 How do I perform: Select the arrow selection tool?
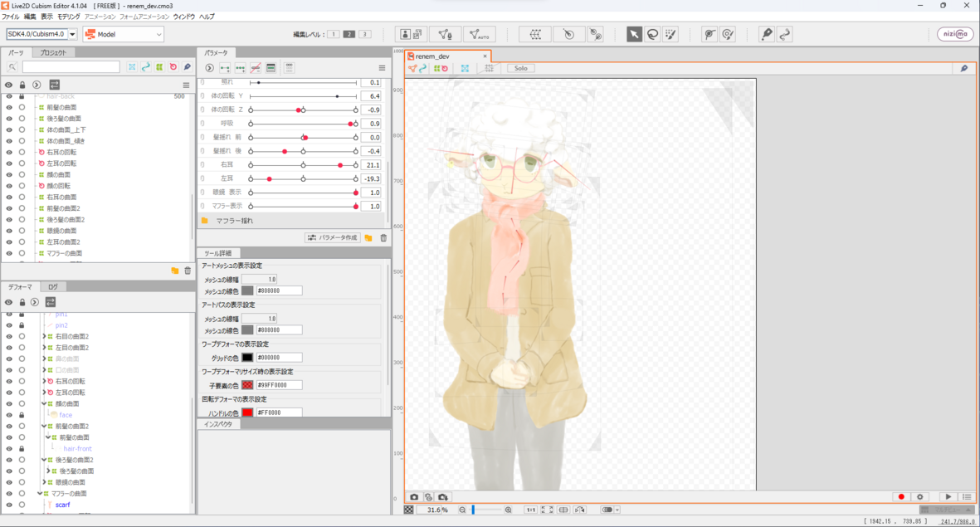[x=634, y=34]
